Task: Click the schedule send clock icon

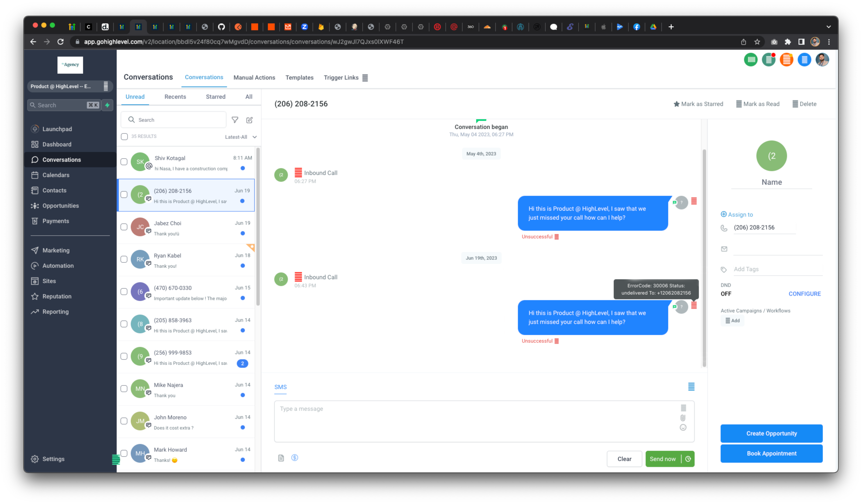Action: pos(688,459)
